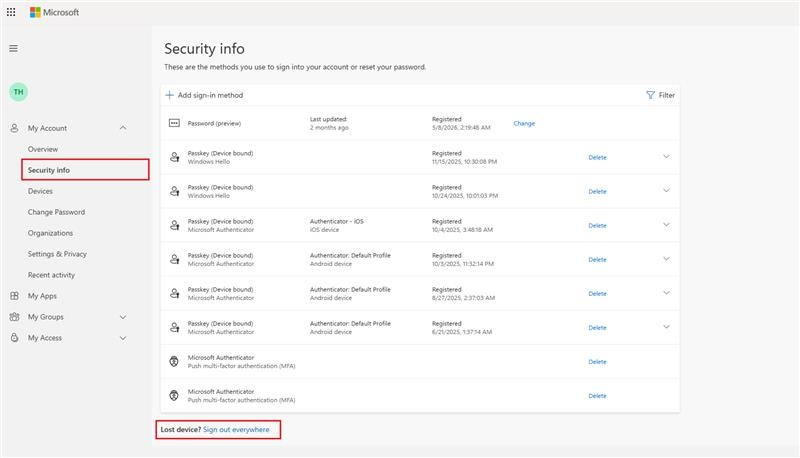Expand passkey registered 6/21/2025 details
The height and width of the screenshot is (458, 800).
pos(666,327)
